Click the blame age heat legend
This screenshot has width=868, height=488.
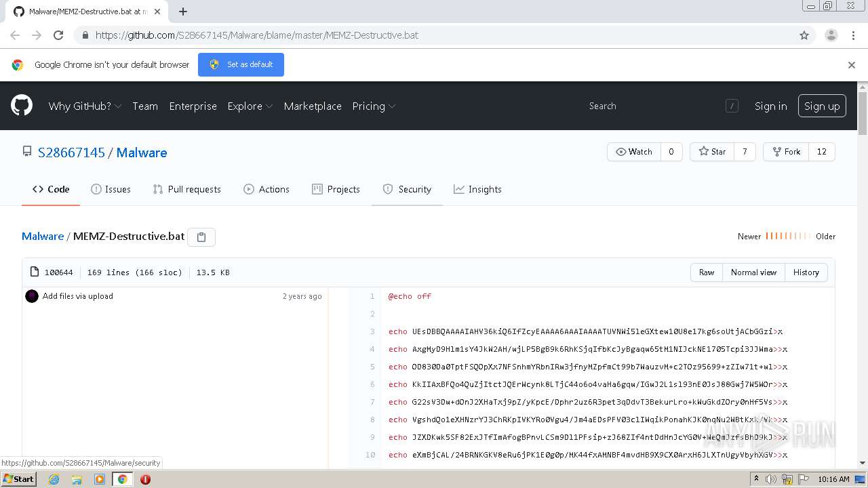pos(788,237)
